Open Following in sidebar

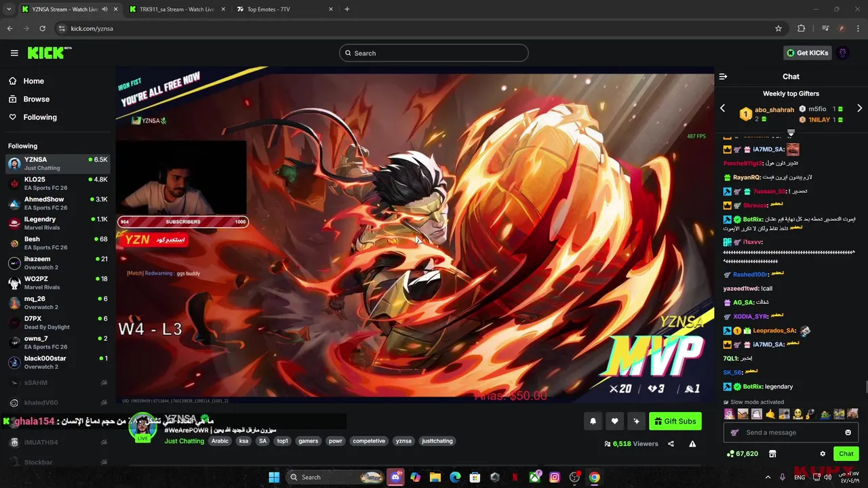click(40, 117)
